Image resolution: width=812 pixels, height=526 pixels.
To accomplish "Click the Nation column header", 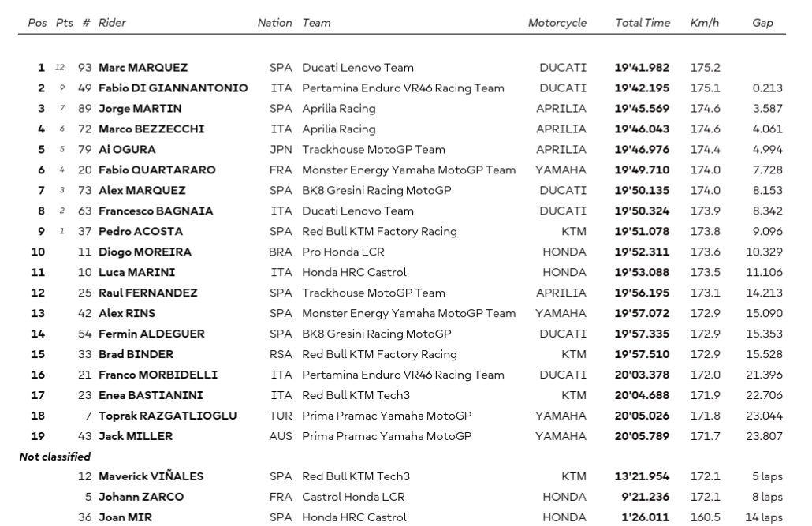I will tap(274, 23).
